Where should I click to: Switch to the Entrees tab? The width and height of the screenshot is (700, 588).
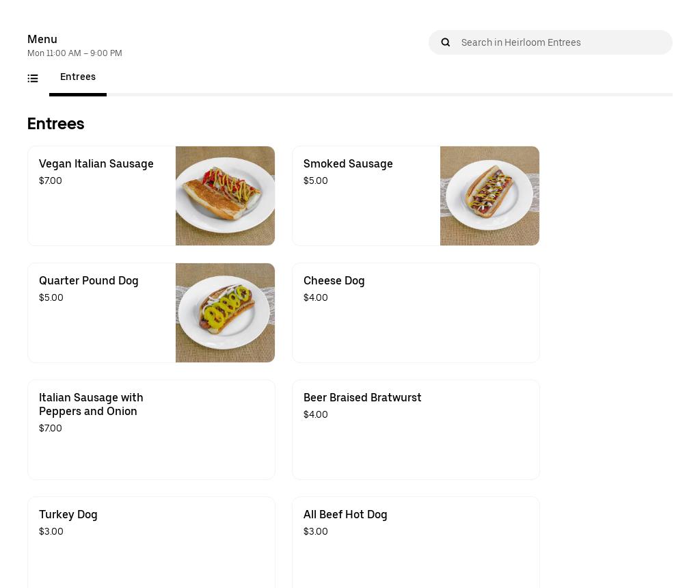point(78,77)
